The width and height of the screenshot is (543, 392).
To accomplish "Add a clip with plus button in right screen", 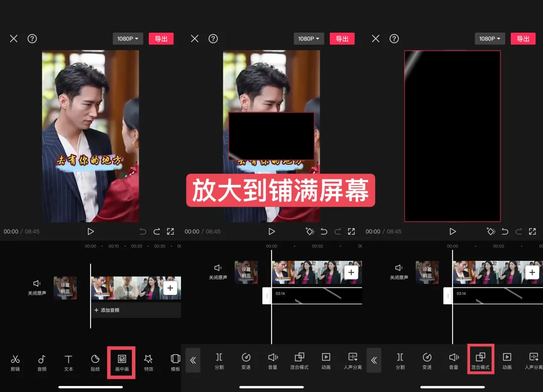I will (x=532, y=272).
